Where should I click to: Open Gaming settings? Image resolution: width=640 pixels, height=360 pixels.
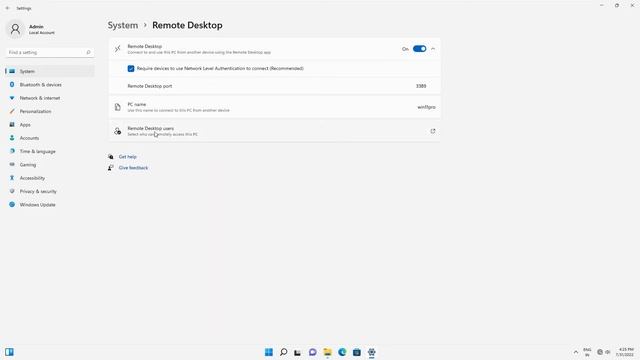(49, 165)
